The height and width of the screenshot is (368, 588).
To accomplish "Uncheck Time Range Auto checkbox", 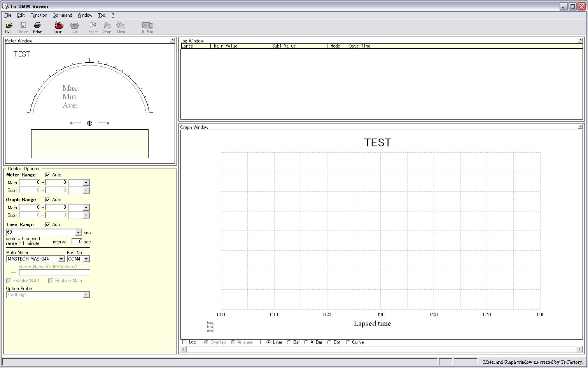I will tap(47, 225).
